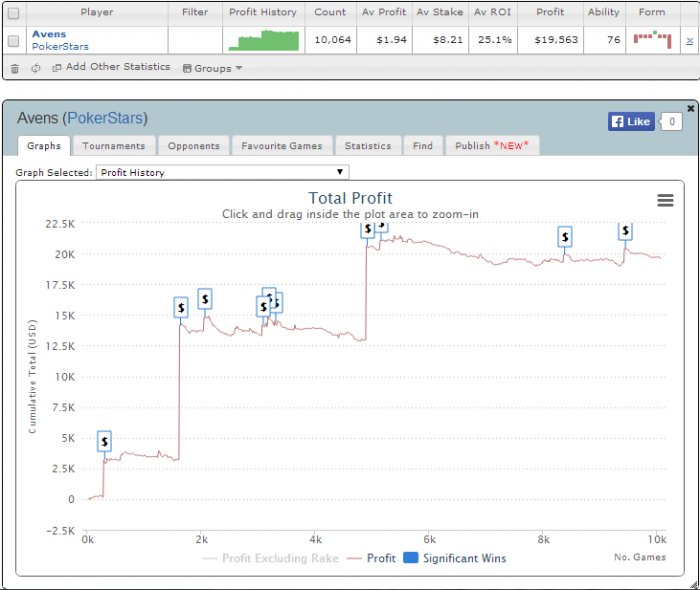
Task: Click the Form sparkline for Avens
Action: pyautogui.click(x=652, y=40)
